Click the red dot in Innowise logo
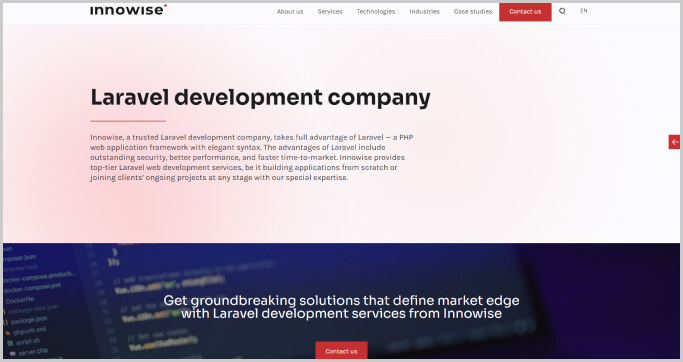This screenshot has width=683, height=362. pyautogui.click(x=165, y=6)
